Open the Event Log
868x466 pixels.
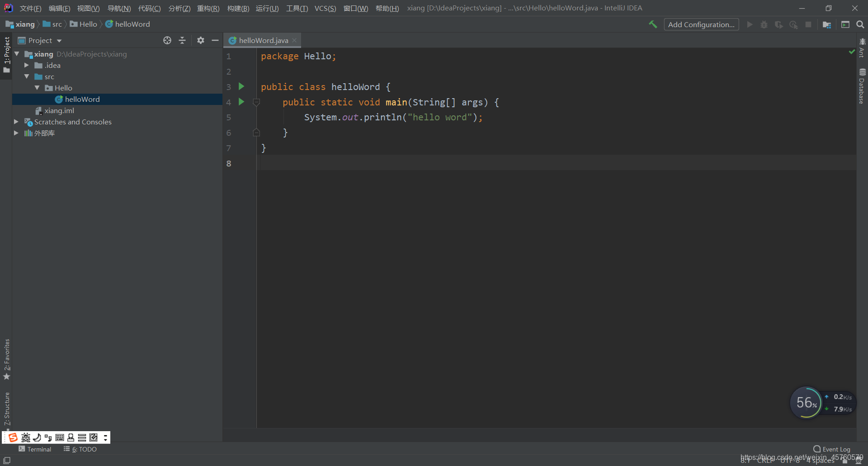tap(832, 449)
